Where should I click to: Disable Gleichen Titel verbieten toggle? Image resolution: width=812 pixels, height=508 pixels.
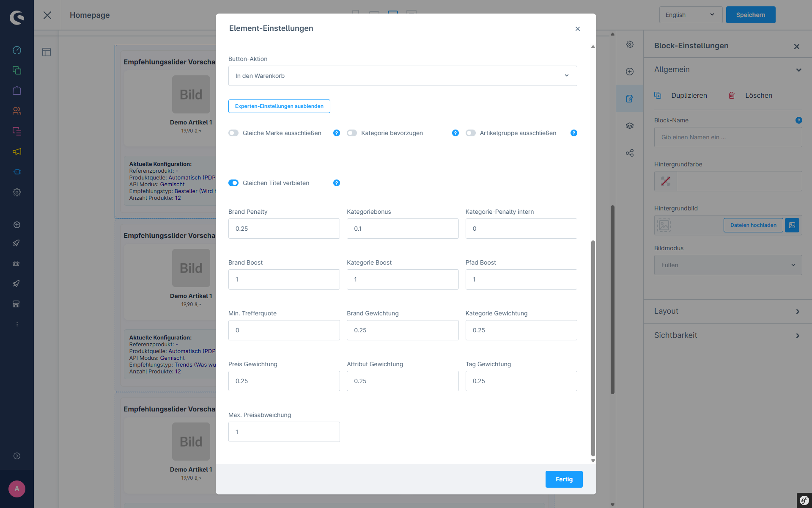click(x=233, y=183)
